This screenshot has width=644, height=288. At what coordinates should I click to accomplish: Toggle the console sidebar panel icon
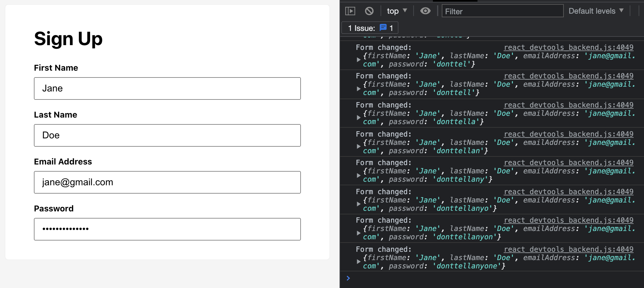(x=350, y=11)
